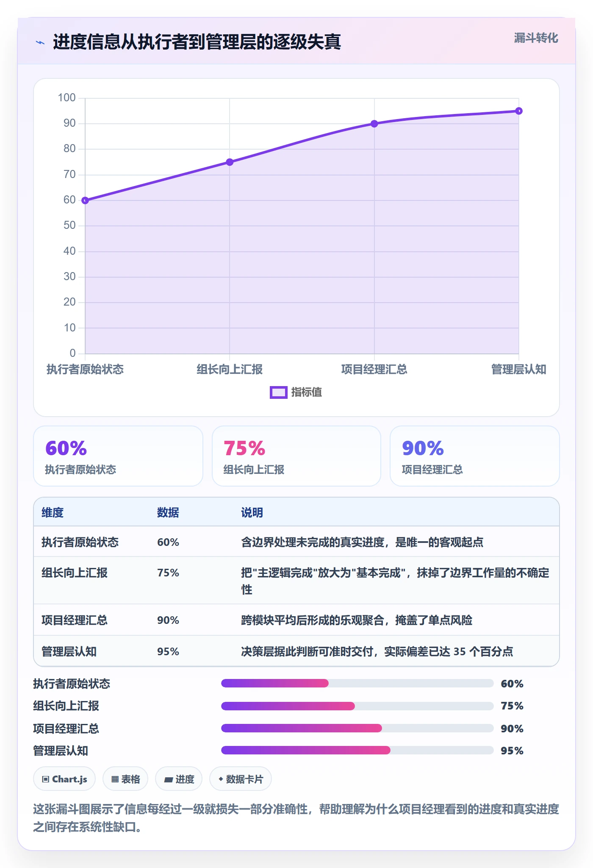Select 组长向上汇报 table row cell

75,573
